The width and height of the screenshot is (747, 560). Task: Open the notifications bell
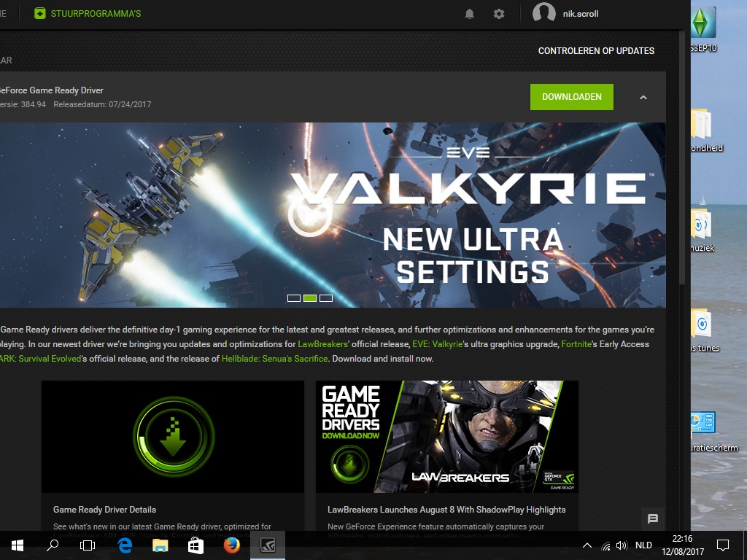469,14
